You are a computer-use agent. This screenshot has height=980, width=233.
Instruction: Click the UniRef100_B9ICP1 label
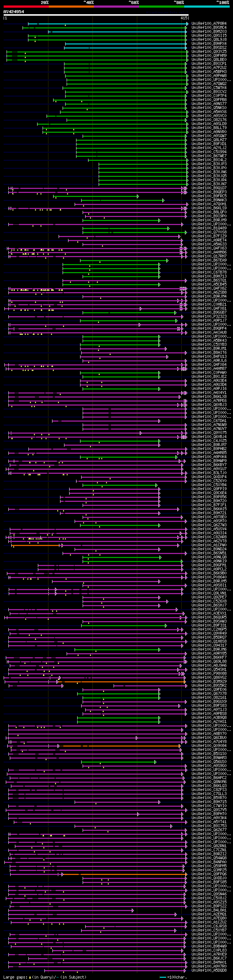point(209,63)
